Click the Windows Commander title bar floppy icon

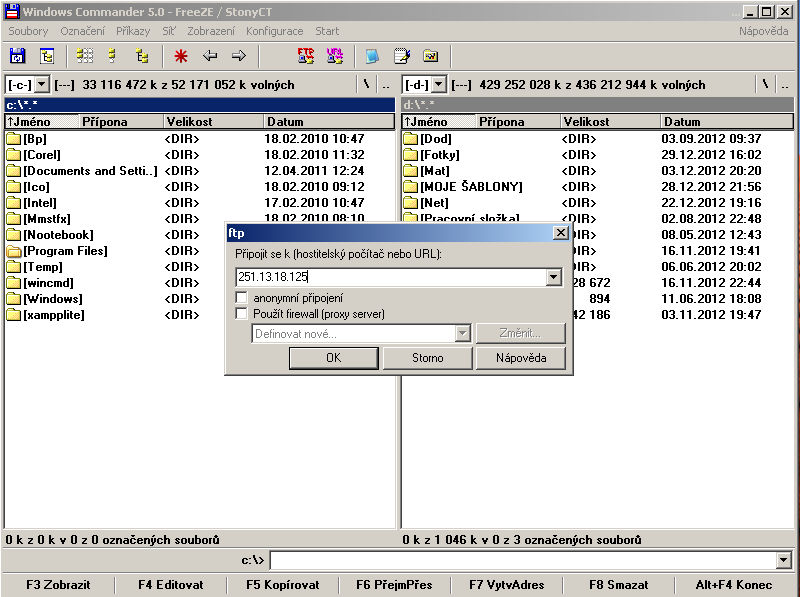pos(12,11)
